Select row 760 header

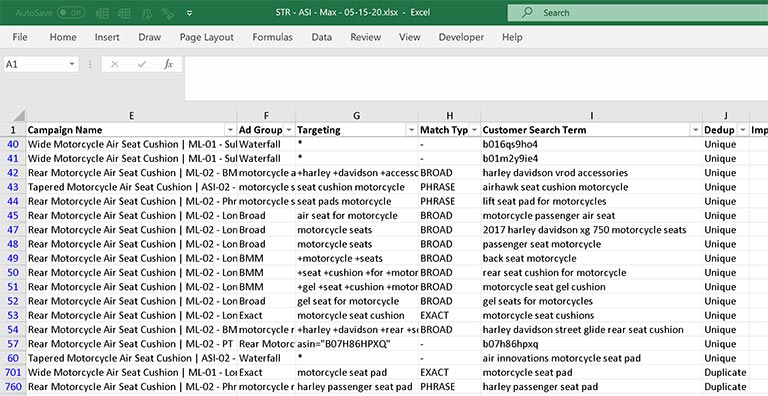(13, 387)
